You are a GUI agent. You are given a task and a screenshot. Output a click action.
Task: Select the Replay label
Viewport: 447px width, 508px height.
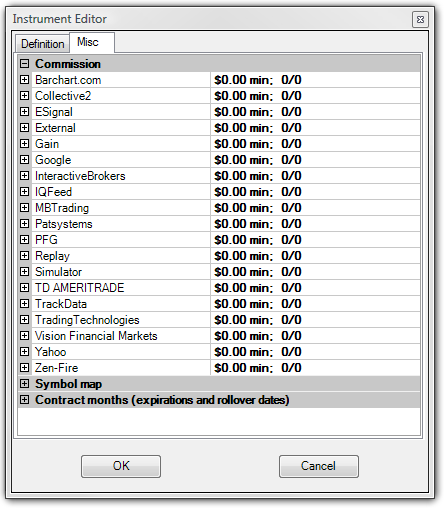pyautogui.click(x=52, y=256)
